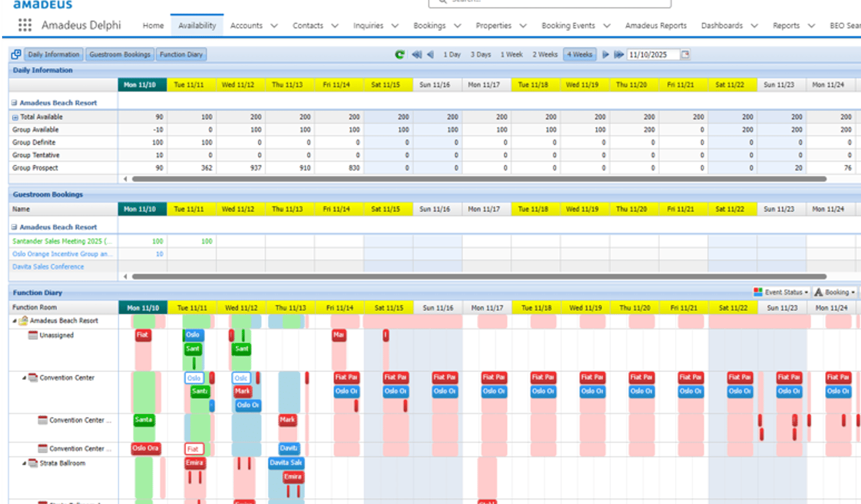Viewport: 861px width, 504px height.
Task: Open Reports menu dropdown arrow
Action: pyautogui.click(x=811, y=26)
